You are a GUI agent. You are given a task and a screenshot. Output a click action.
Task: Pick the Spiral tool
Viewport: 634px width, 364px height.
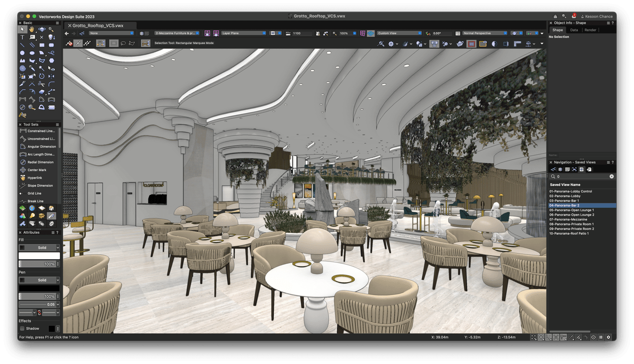[x=22, y=68]
